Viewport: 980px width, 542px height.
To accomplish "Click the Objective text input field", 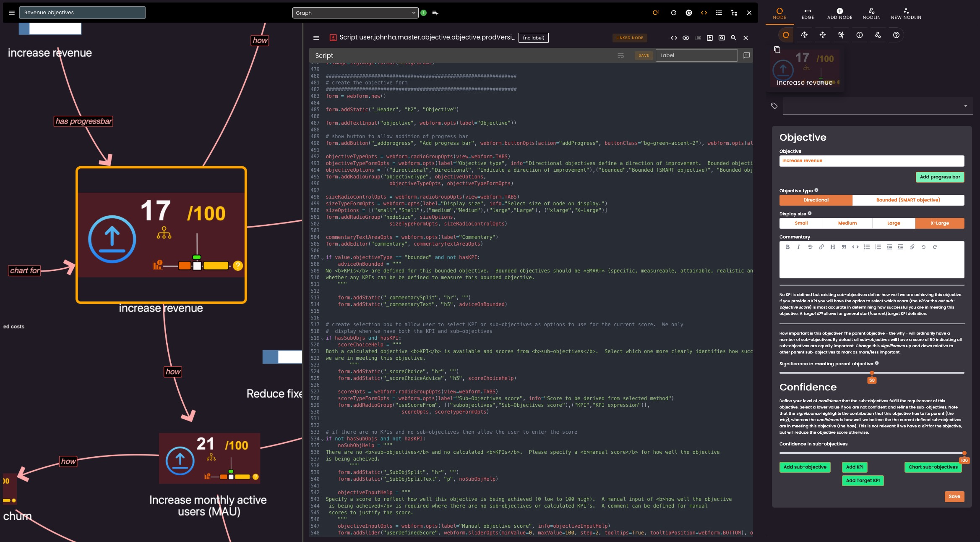I will [871, 161].
